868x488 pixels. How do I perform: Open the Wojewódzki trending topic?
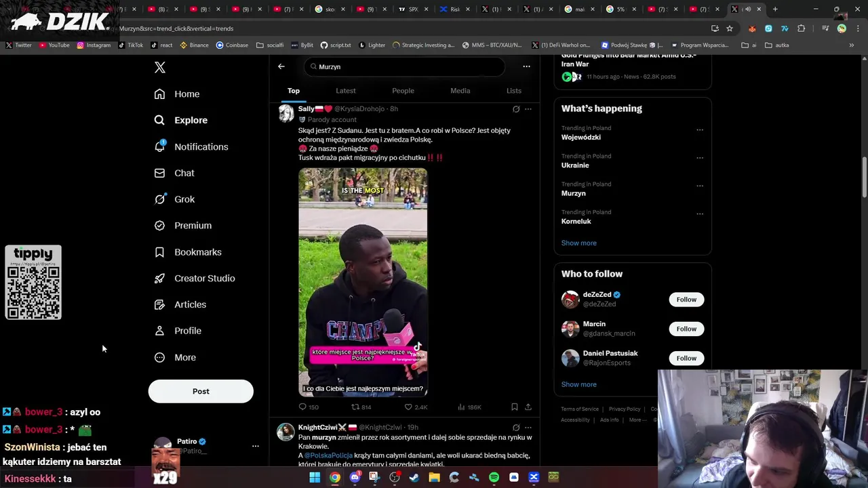coord(581,138)
